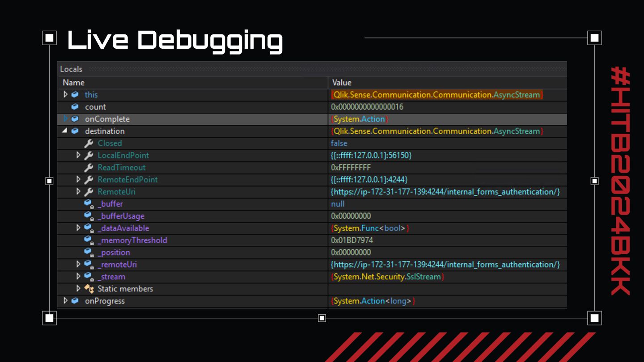644x362 pixels.
Task: Select the destination variable name
Action: point(105,131)
